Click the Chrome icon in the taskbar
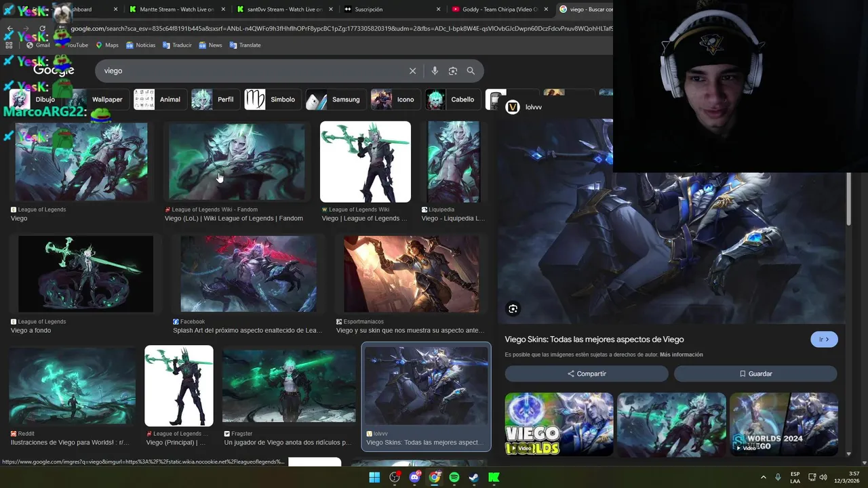Viewport: 868px width, 488px height. point(435,477)
